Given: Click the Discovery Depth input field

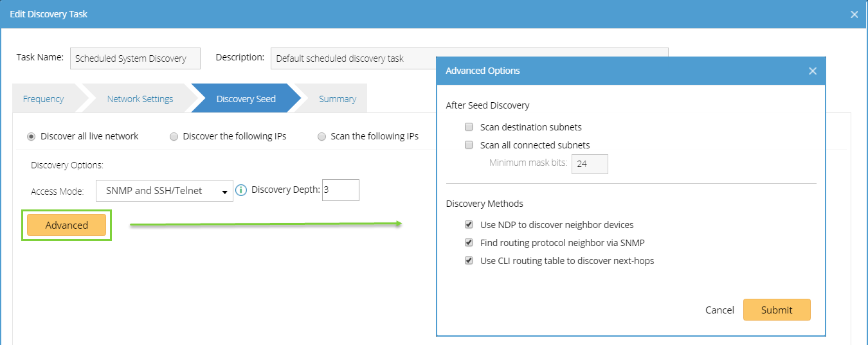Looking at the screenshot, I should tap(340, 190).
